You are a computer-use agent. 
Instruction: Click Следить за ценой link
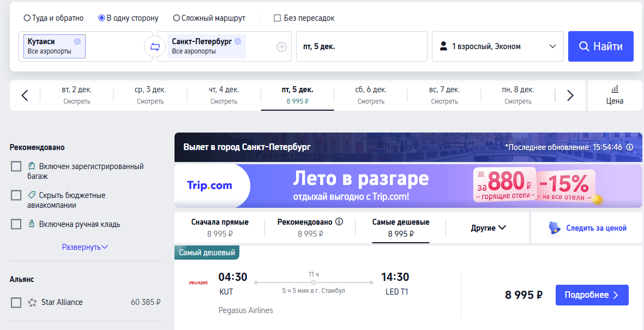point(597,228)
